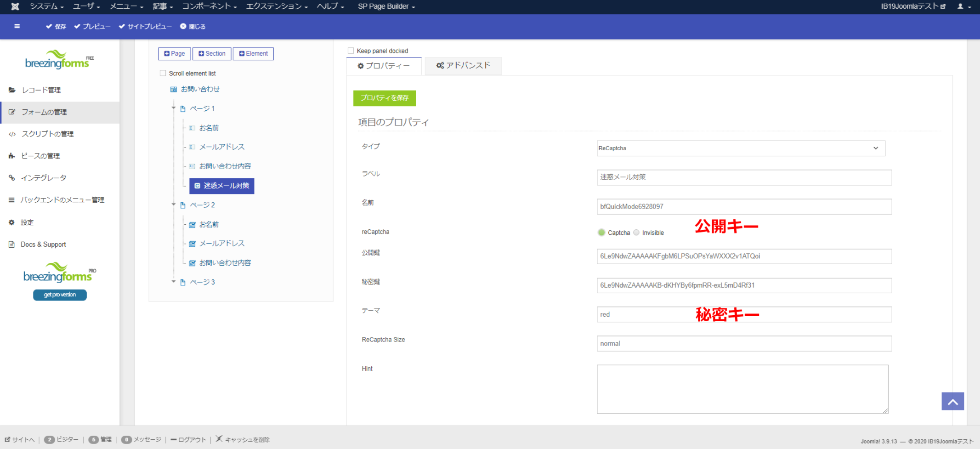Open the コンポーネント menu
Viewport: 980px width, 449px height.
(x=209, y=6)
